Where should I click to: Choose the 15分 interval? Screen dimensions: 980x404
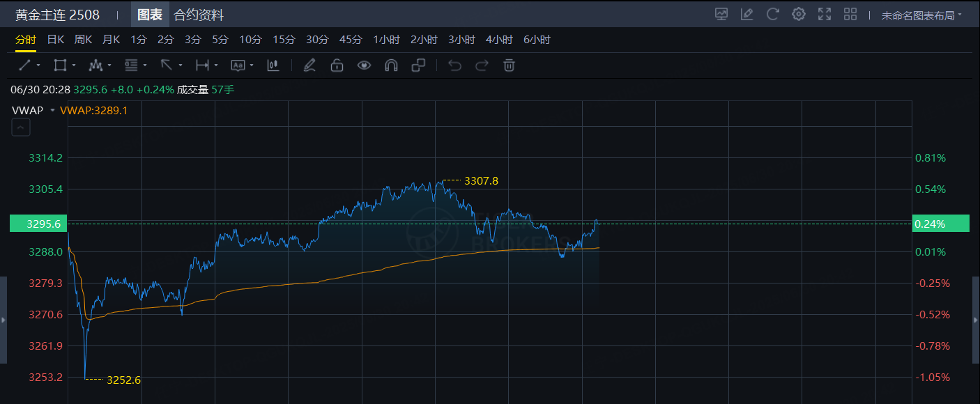(284, 40)
